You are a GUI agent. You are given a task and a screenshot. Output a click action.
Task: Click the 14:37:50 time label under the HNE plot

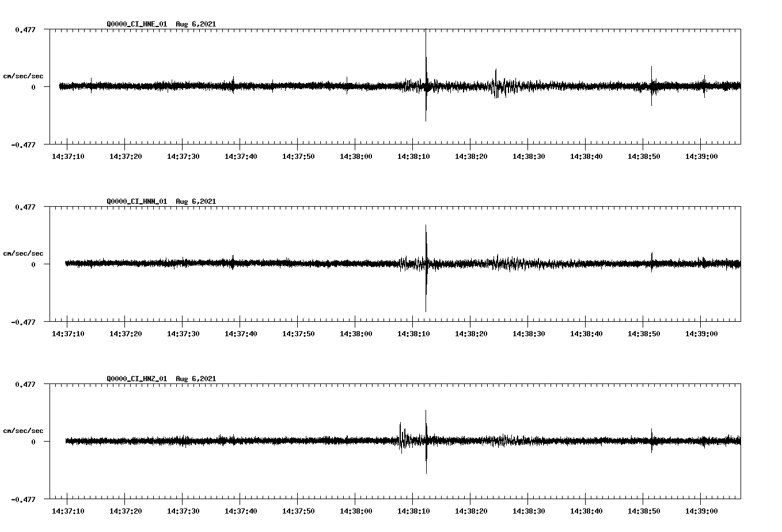click(x=298, y=157)
